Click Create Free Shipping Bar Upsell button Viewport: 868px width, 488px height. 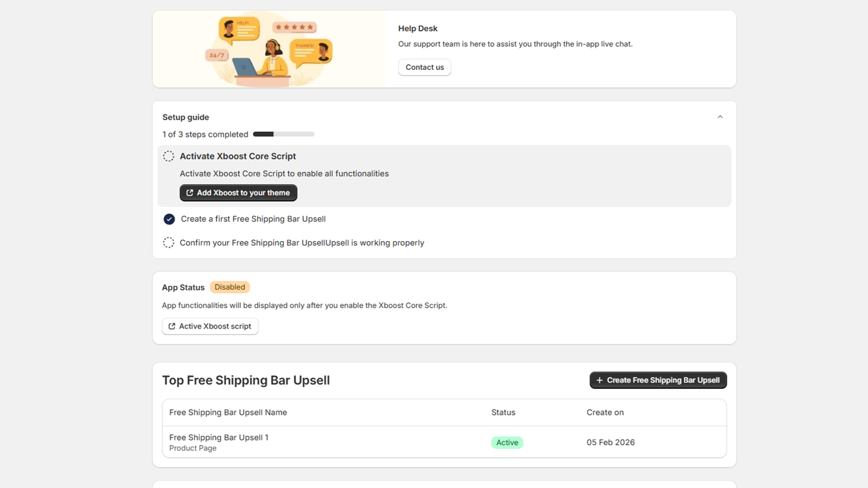point(658,380)
